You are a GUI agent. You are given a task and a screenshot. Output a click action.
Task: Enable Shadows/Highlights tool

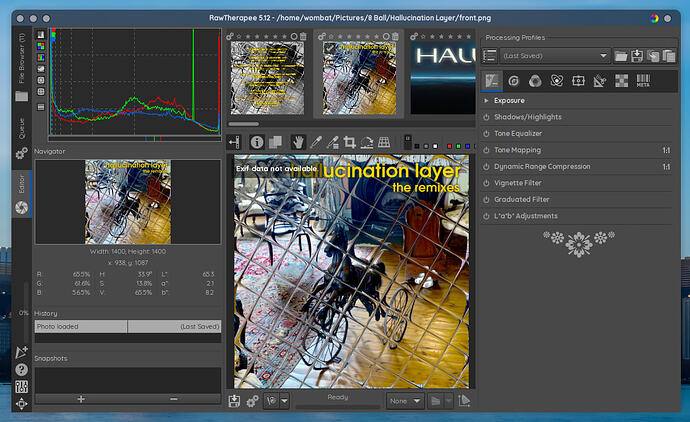point(486,117)
